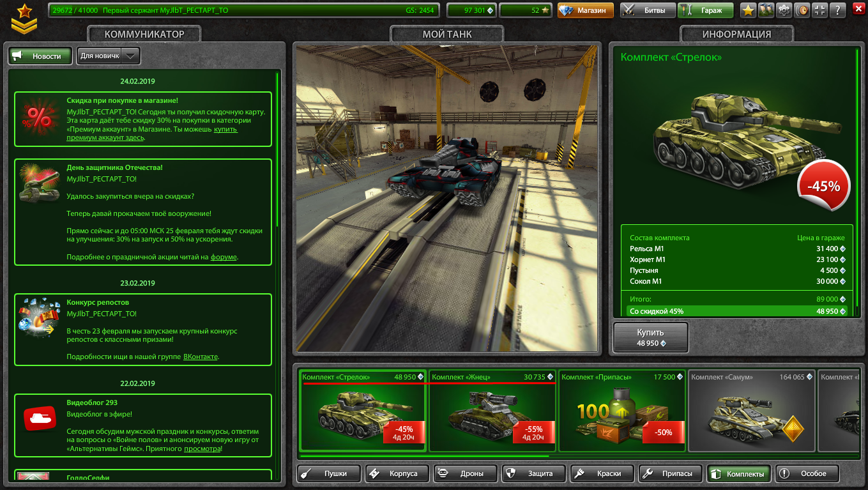Click the 24.02.2019 news date header

(137, 81)
